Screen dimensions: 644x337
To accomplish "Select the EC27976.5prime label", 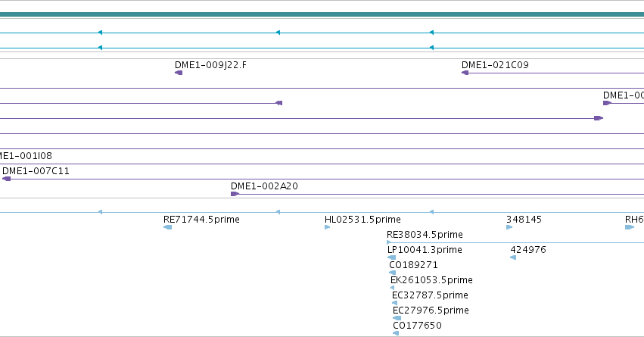I will coord(431,310).
